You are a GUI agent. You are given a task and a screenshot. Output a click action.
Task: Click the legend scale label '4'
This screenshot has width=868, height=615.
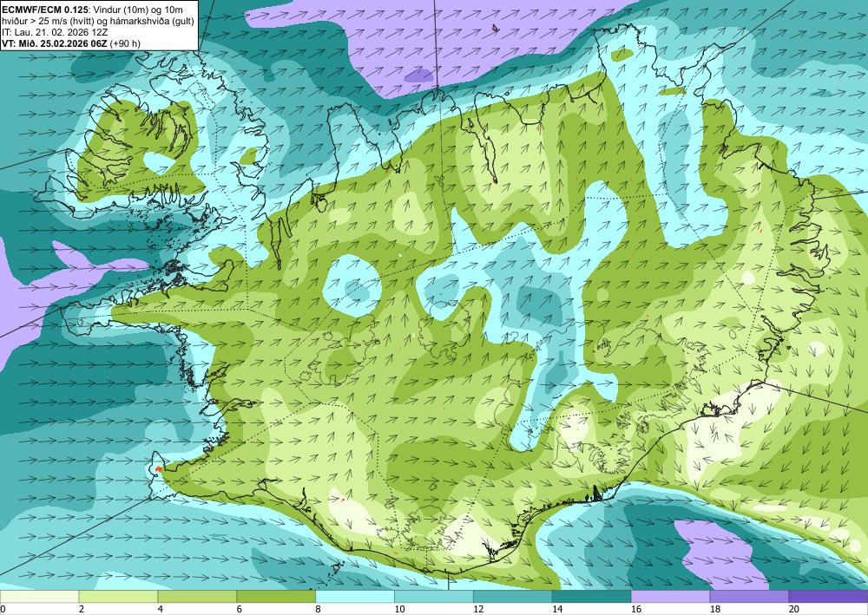click(x=160, y=610)
